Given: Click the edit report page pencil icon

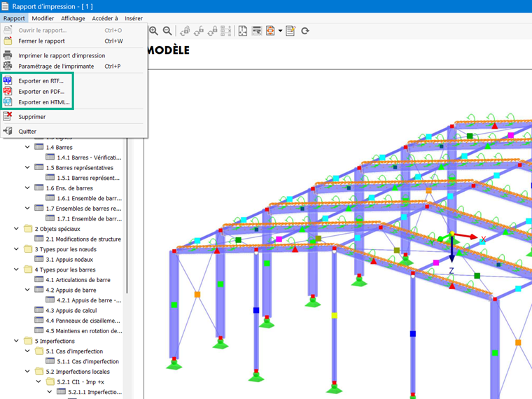Looking at the screenshot, I should 290,31.
